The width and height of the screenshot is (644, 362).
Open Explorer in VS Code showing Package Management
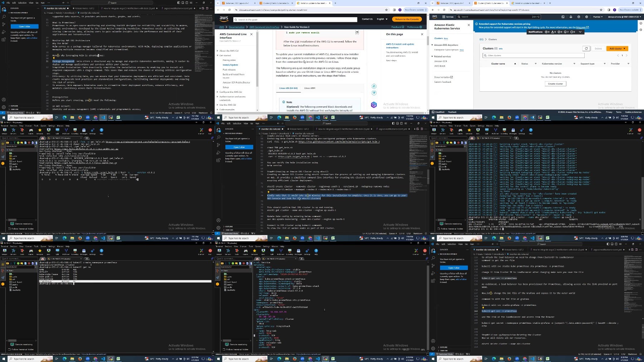point(4,9)
